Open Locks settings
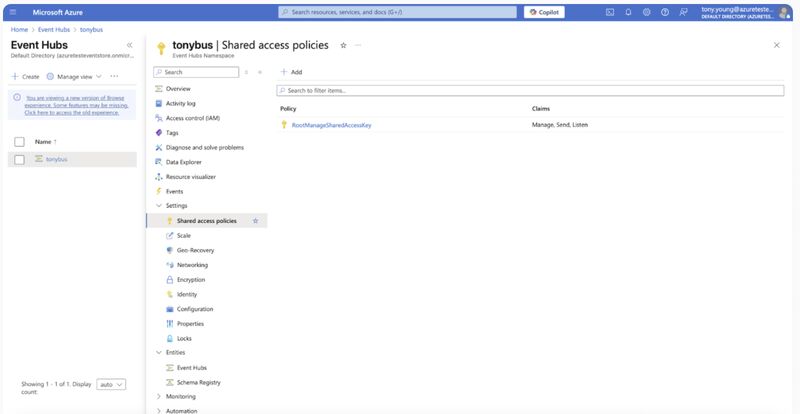Image resolution: width=800 pixels, height=414 pixels. click(184, 339)
